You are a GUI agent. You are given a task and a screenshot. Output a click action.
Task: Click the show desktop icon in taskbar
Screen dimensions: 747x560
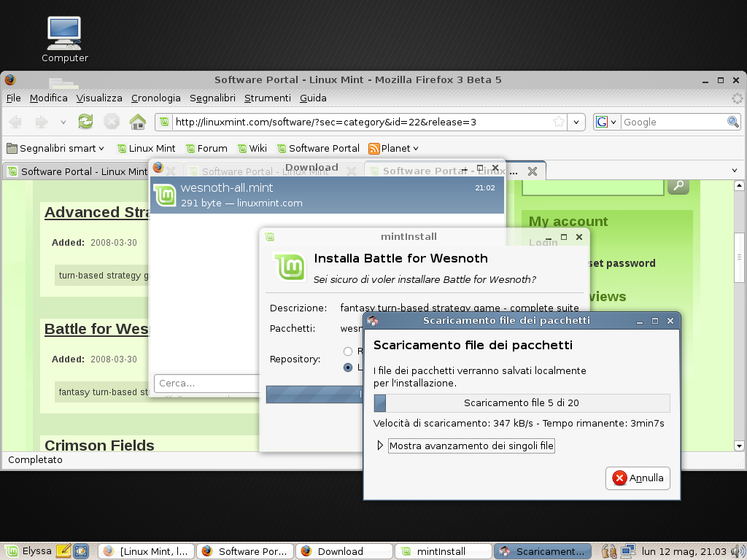81,551
